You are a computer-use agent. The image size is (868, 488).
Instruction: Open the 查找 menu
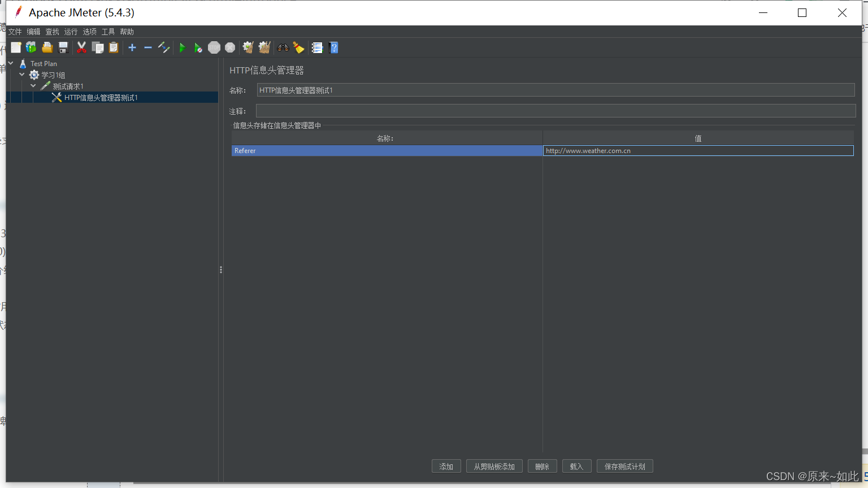(x=53, y=32)
